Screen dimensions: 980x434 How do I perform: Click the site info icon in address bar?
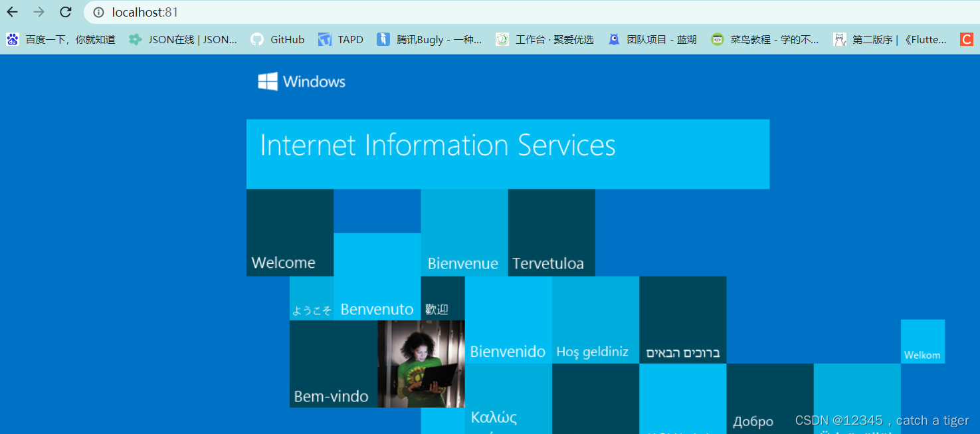click(98, 12)
